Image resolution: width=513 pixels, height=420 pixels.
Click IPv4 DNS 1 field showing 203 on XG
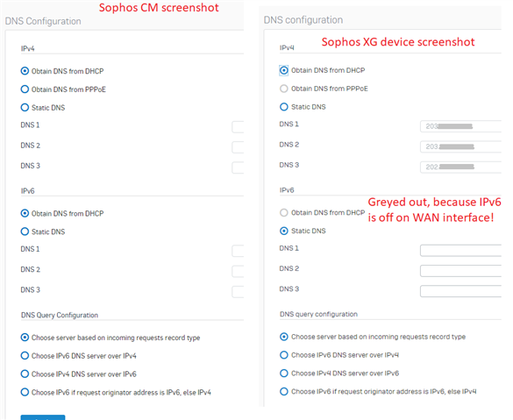[x=460, y=126]
